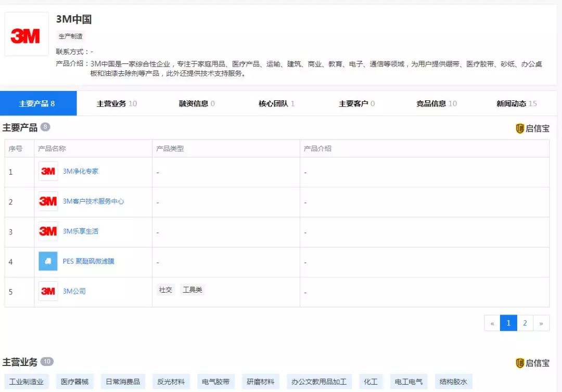The width and height of the screenshot is (562, 392).
Task: View the 核心团队 tab
Action: 277,103
